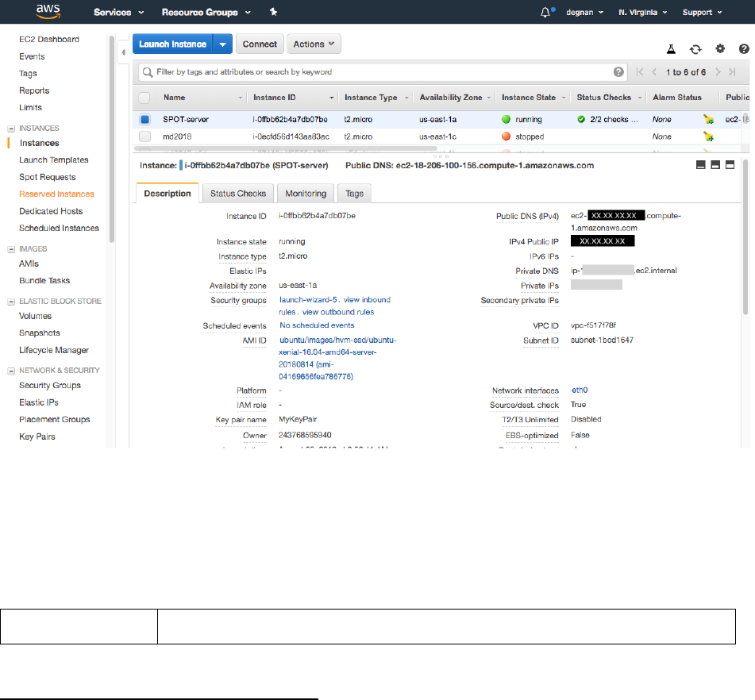Open the experiments flask icon
This screenshot has height=700, width=755.
click(671, 48)
